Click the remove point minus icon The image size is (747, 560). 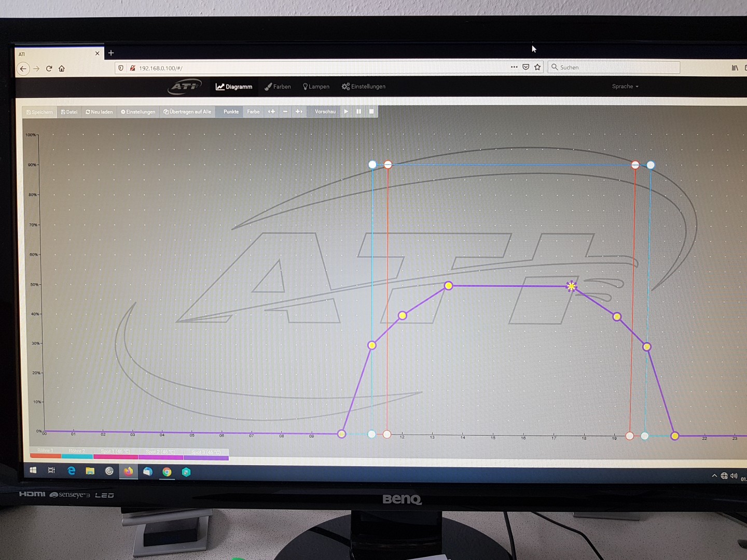285,111
